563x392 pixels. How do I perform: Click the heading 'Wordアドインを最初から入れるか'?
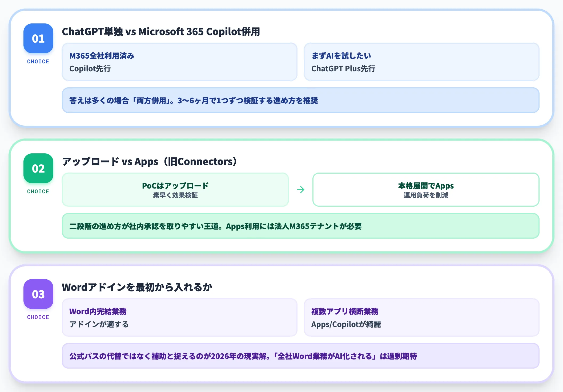pyautogui.click(x=137, y=287)
